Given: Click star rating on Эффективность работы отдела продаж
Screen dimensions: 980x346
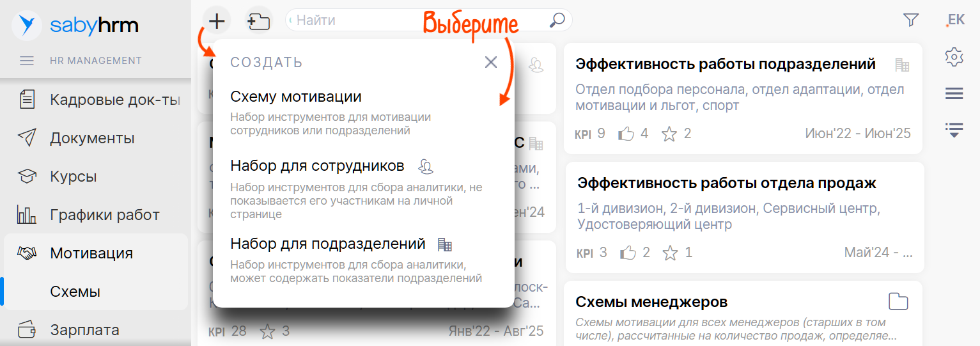Looking at the screenshot, I should pyautogui.click(x=669, y=253).
